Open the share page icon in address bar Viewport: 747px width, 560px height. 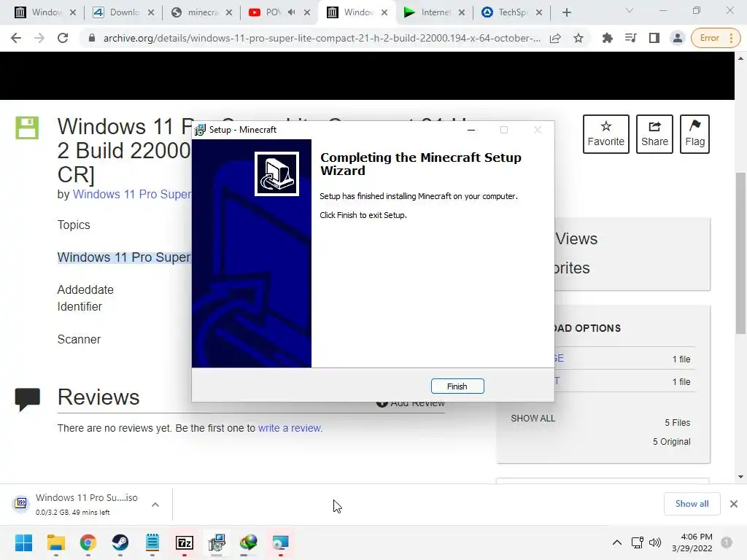555,38
